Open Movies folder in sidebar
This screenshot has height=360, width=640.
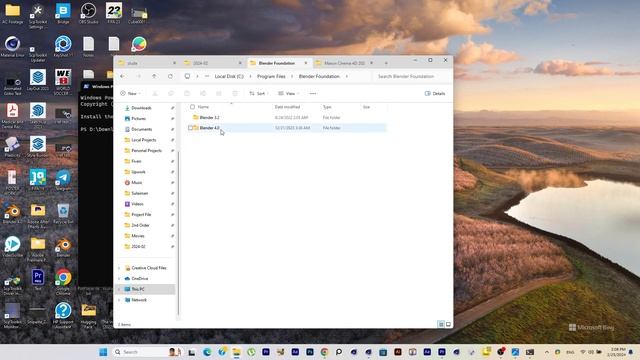coord(138,236)
